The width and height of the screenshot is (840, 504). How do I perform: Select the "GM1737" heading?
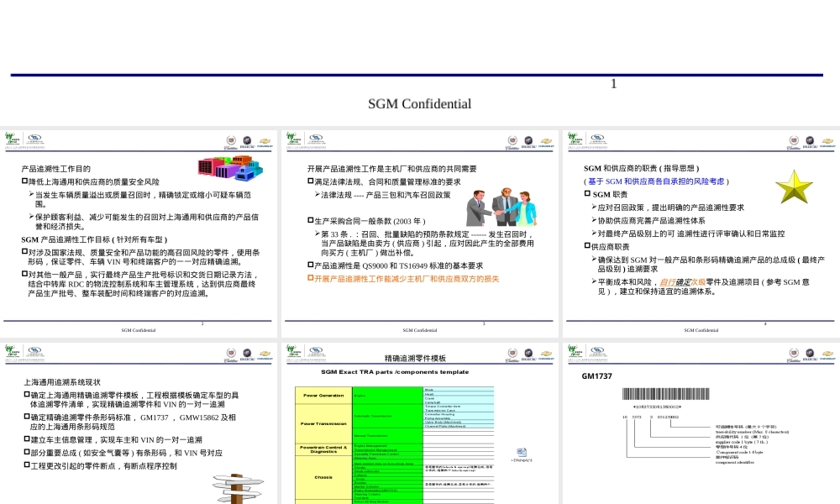(x=596, y=376)
